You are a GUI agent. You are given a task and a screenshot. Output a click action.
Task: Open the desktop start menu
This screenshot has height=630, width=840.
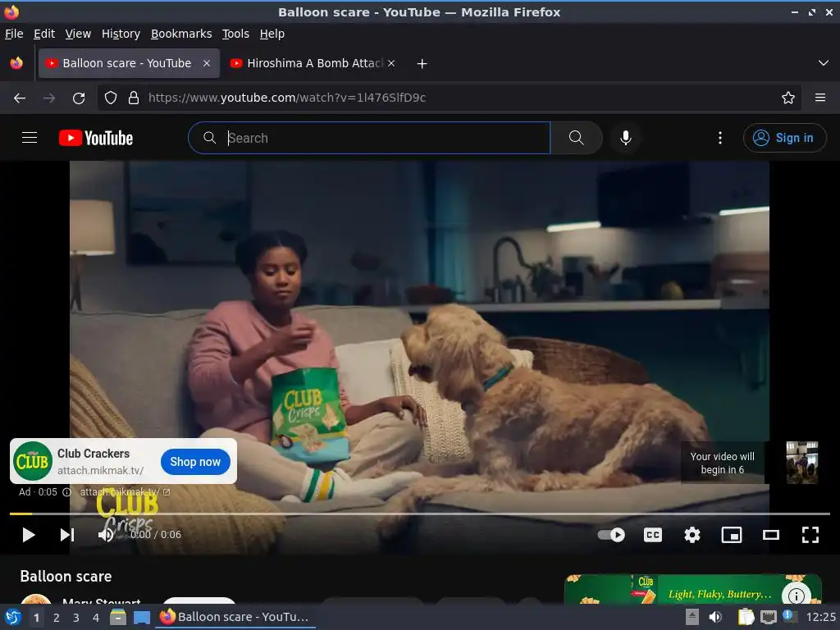[13, 617]
